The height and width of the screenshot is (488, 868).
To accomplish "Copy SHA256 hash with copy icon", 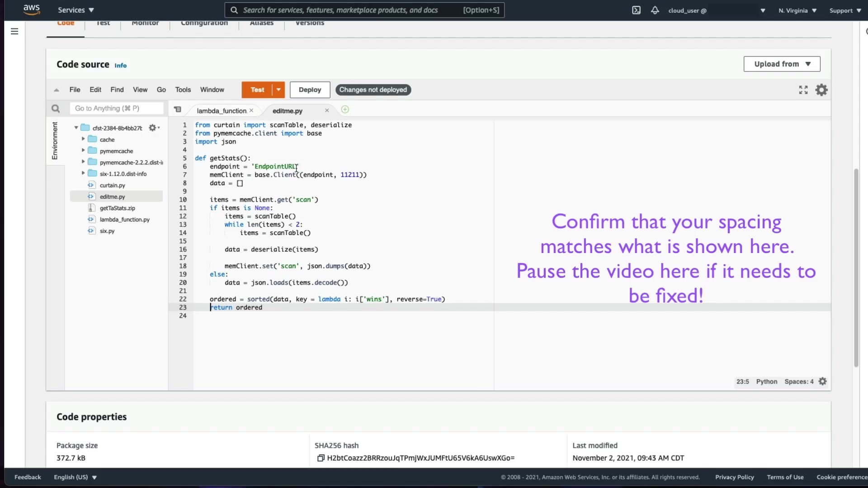I will [321, 458].
